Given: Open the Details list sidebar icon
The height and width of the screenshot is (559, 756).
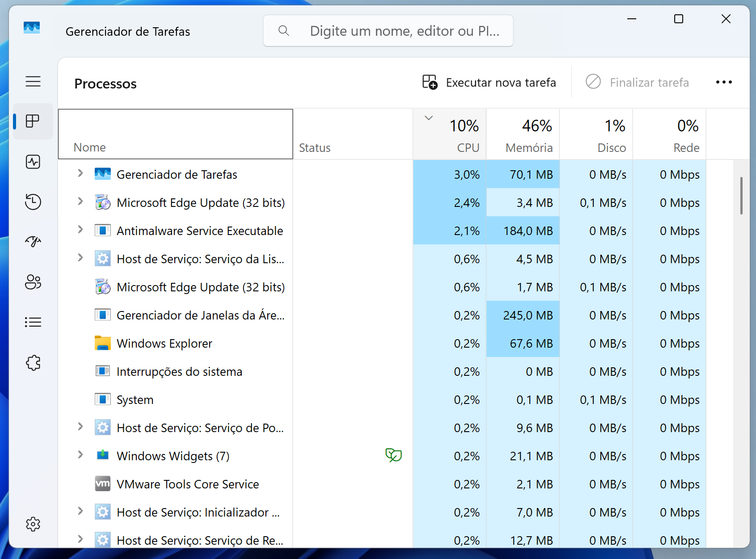Looking at the screenshot, I should (x=33, y=322).
